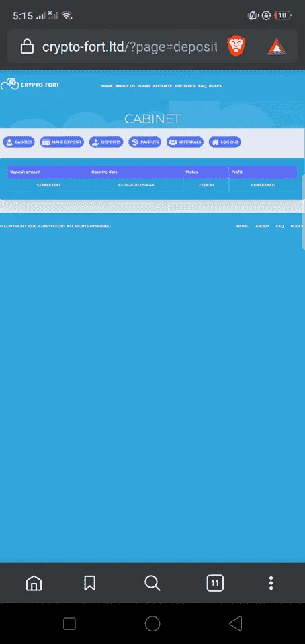Click the footer ABOUT link
Viewport: 305px width, 644px height.
[262, 226]
